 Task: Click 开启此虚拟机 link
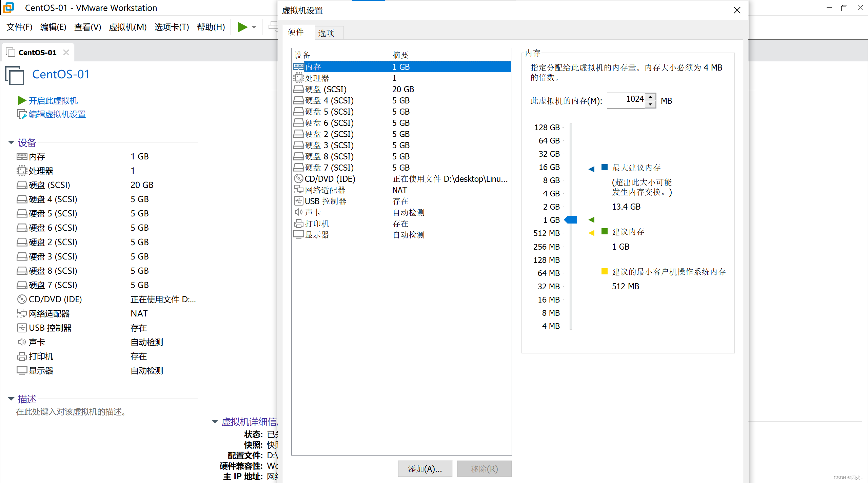[x=53, y=101]
